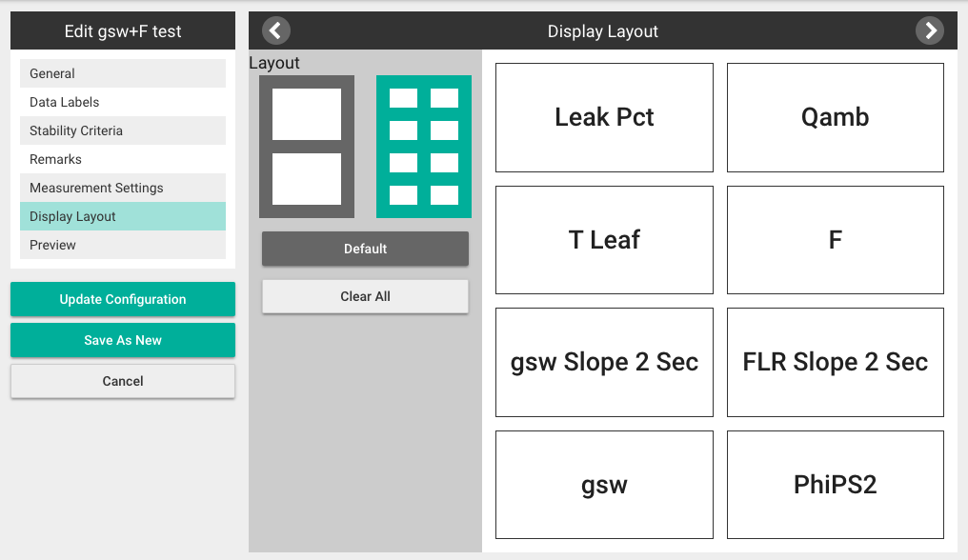Screen dimensions: 968x560
Task: Click Update Configuration button
Action: pyautogui.click(x=123, y=299)
